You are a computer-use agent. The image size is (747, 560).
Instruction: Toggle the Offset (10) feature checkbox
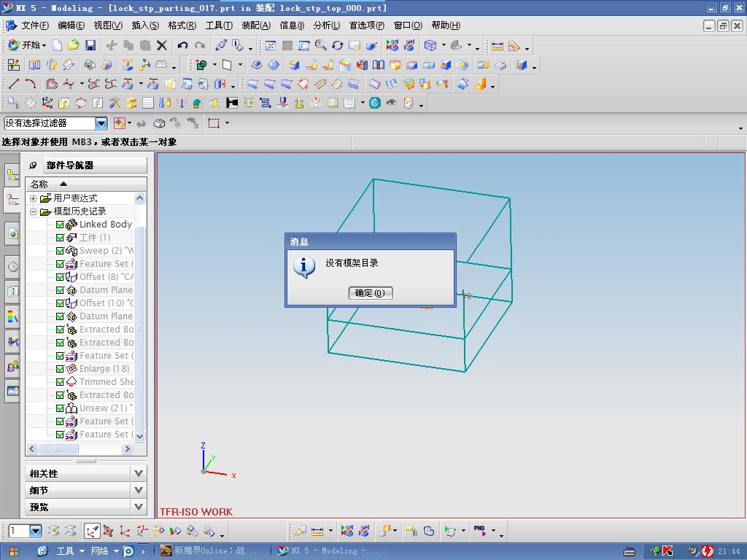pyautogui.click(x=60, y=303)
